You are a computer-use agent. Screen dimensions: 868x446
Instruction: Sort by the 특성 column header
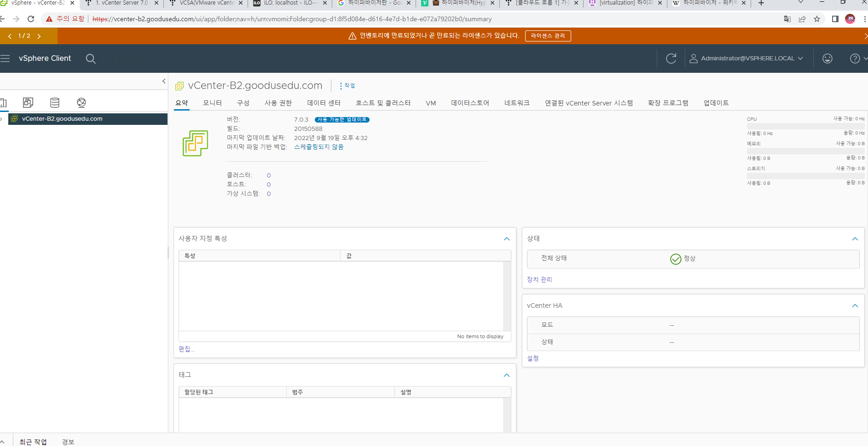tap(260, 256)
